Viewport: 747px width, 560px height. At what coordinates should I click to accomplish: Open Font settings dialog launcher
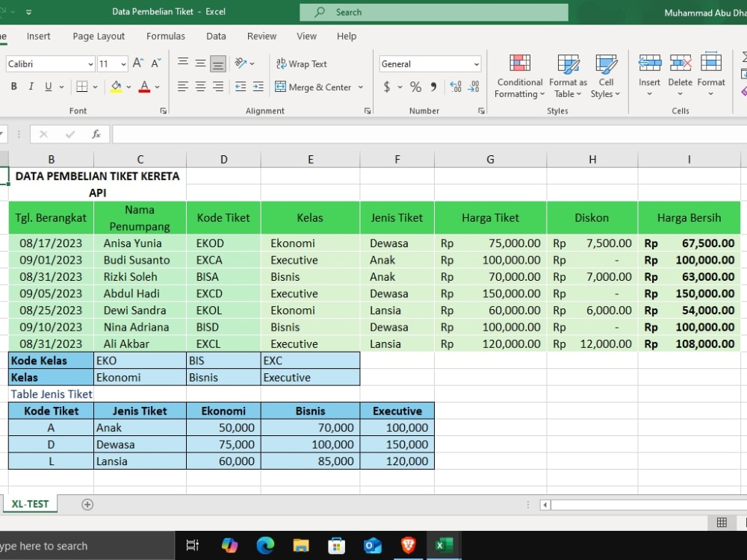164,111
